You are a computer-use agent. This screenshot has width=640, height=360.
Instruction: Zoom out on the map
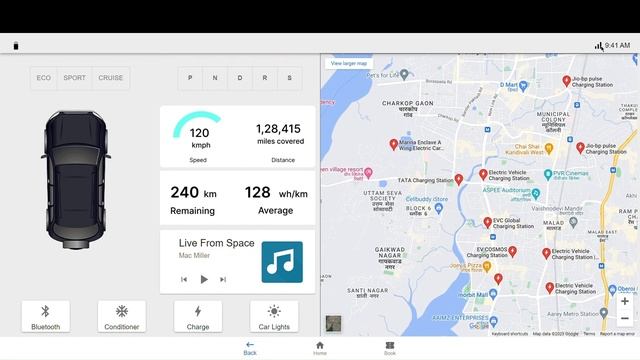(x=624, y=318)
